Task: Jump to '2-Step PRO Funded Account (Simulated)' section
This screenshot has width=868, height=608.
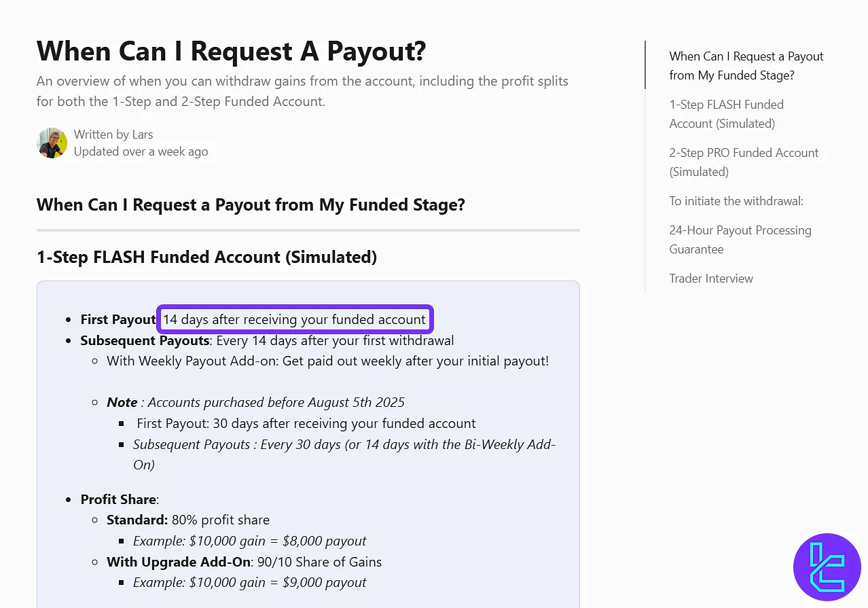Action: 744,162
